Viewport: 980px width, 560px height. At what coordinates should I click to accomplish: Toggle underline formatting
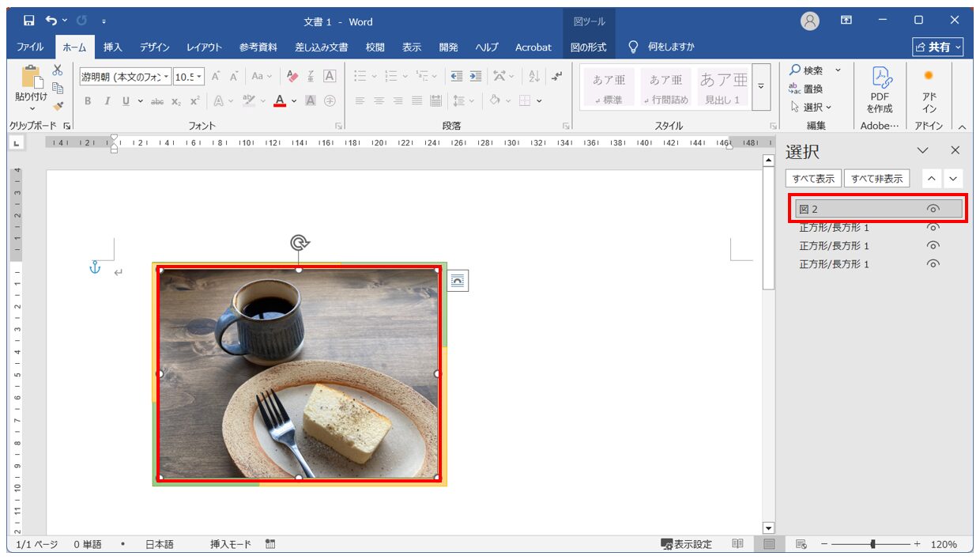[x=126, y=100]
